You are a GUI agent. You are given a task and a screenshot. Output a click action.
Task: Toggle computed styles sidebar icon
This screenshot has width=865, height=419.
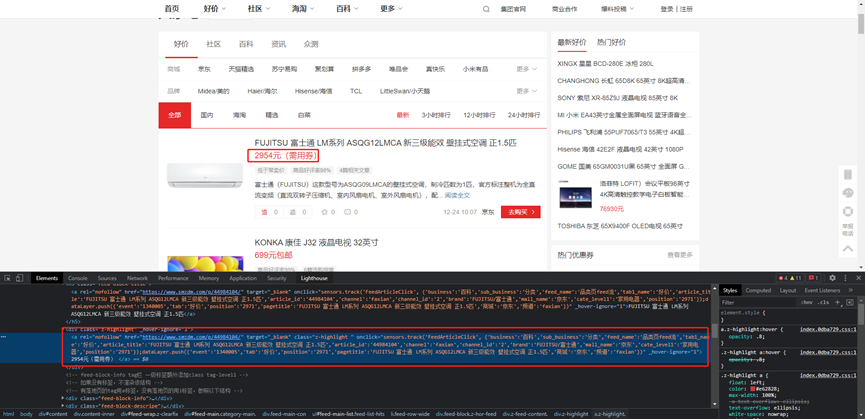850,302
